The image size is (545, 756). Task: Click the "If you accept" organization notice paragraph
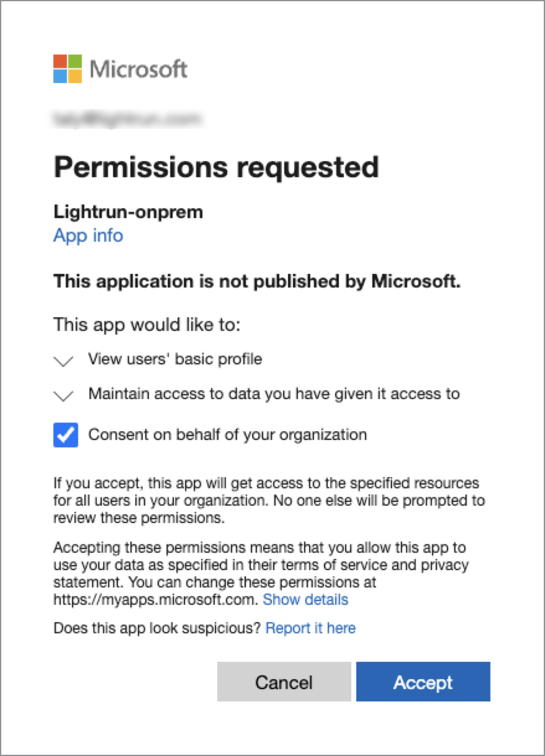pyautogui.click(x=269, y=500)
